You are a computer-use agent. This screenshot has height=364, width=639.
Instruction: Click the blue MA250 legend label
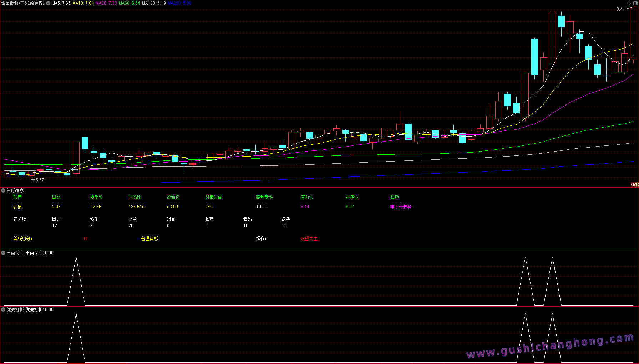pyautogui.click(x=179, y=3)
